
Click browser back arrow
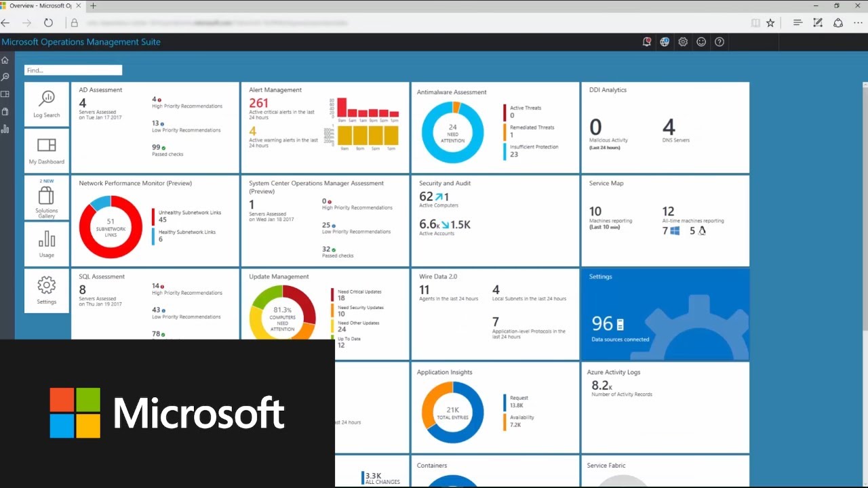5,22
